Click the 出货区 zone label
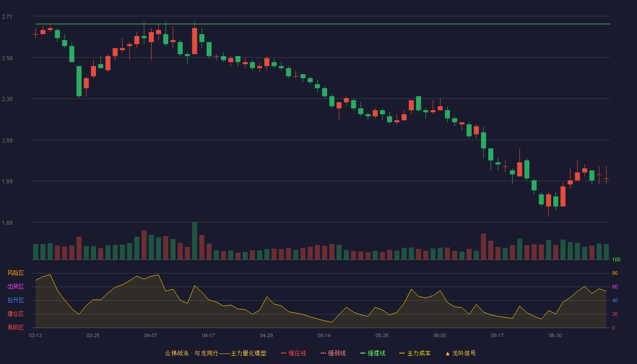The image size is (637, 364). 15,287
